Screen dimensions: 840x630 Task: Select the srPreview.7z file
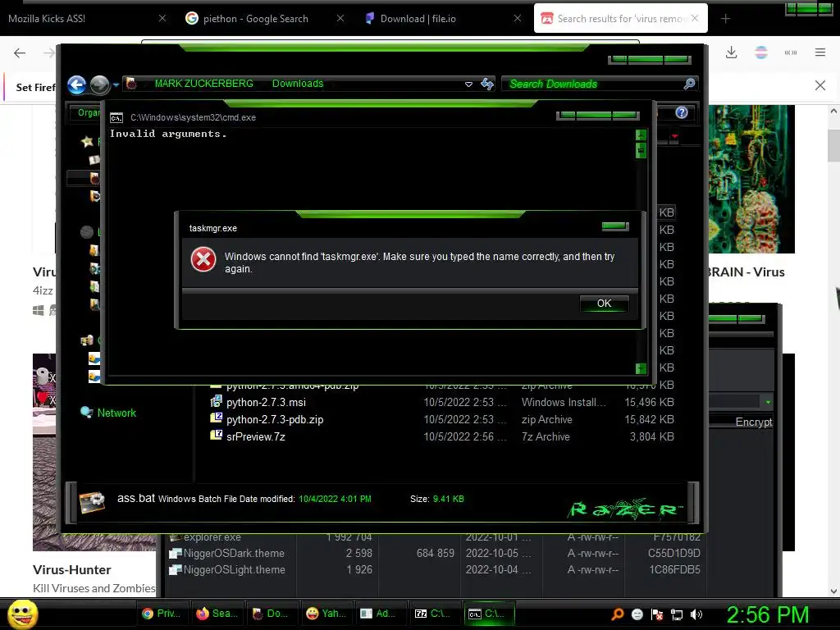(256, 436)
